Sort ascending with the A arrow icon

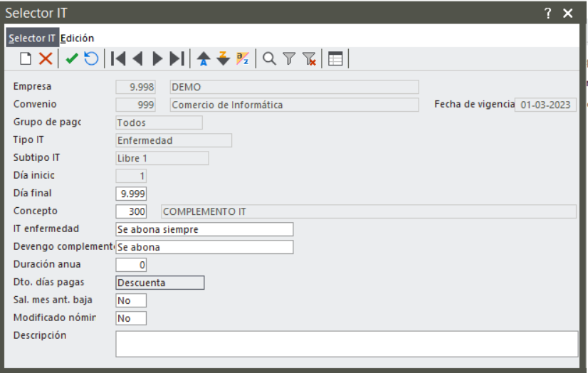204,59
